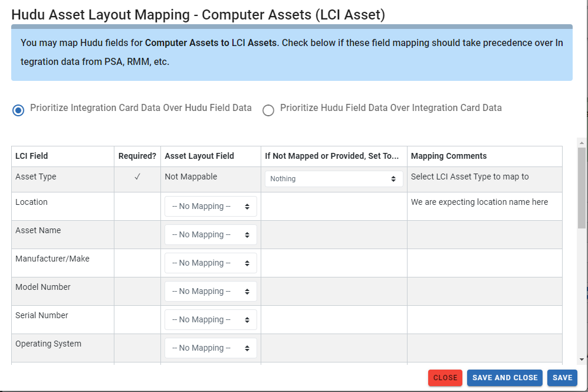Image resolution: width=588 pixels, height=392 pixels.
Task: Open the Asset Name mapping dropdown
Action: click(210, 234)
